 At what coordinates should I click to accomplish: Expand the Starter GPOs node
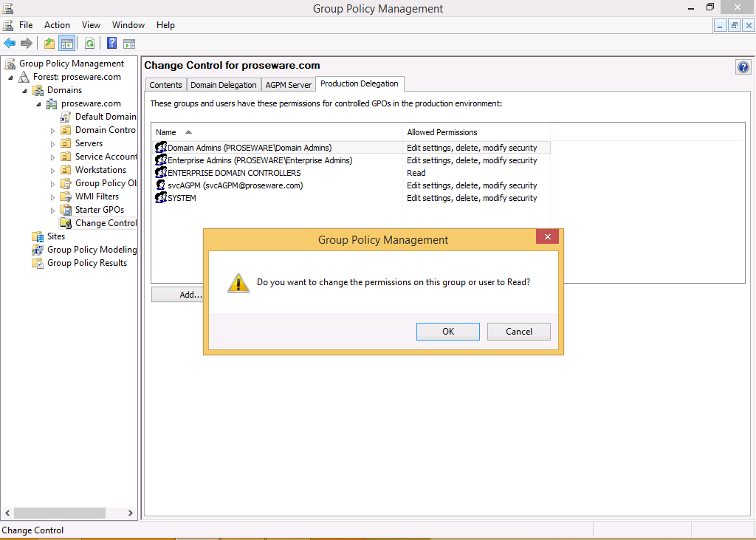53,211
